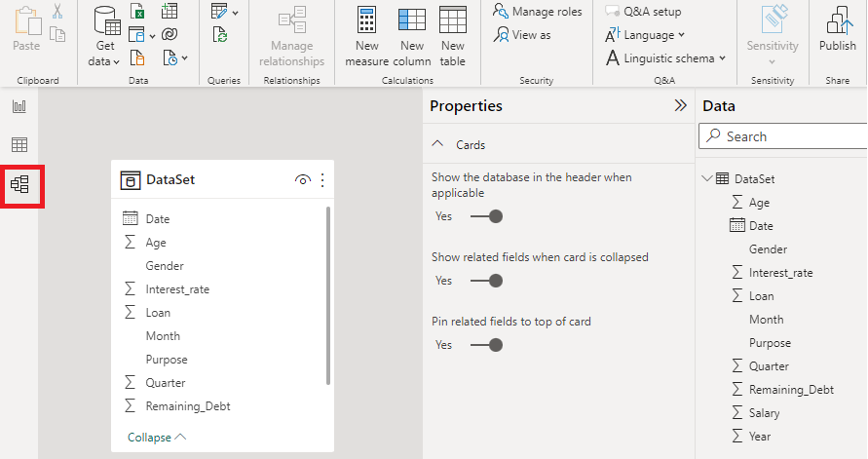Viewport: 868px width, 459px height.
Task: Disable Show related fields when collapsed
Action: pyautogui.click(x=487, y=281)
